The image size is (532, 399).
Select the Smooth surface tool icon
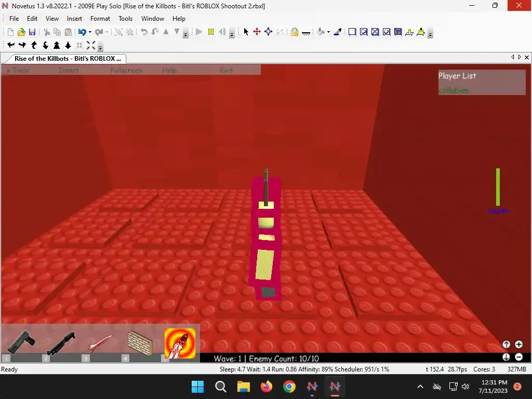pyautogui.click(x=352, y=32)
